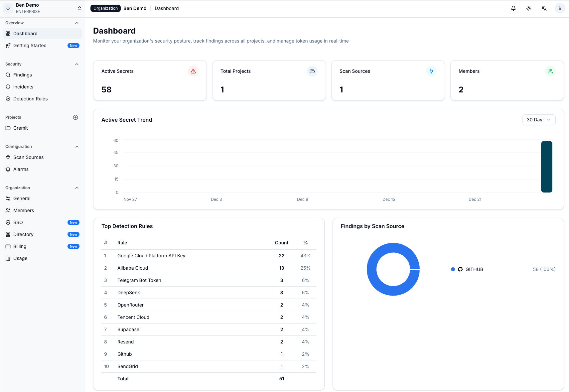Click the Scan Sources plug icon

tap(431, 71)
